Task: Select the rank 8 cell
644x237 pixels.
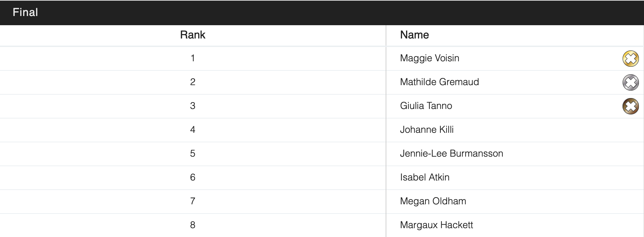Action: (193, 225)
